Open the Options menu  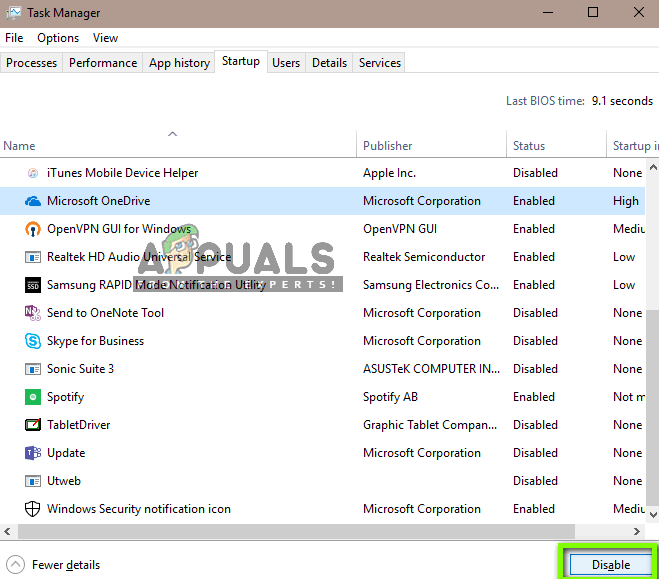[58, 38]
